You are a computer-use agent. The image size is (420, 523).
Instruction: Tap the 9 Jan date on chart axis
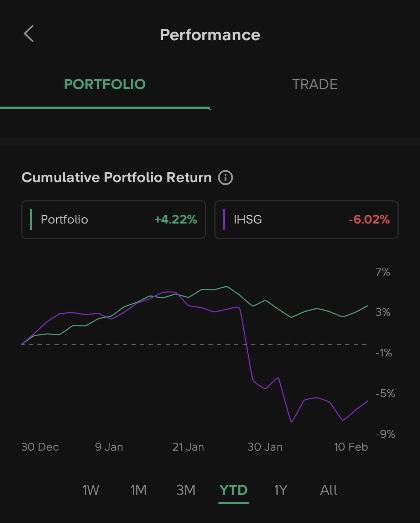point(109,447)
